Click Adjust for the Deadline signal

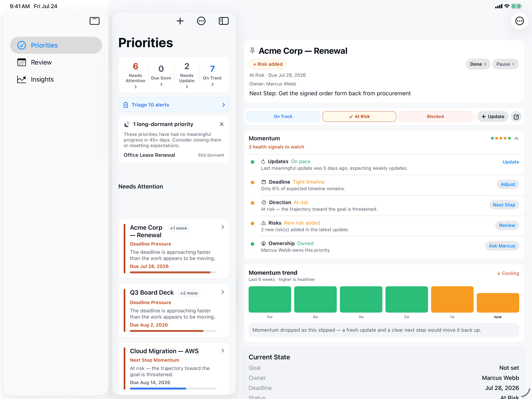[x=508, y=184]
